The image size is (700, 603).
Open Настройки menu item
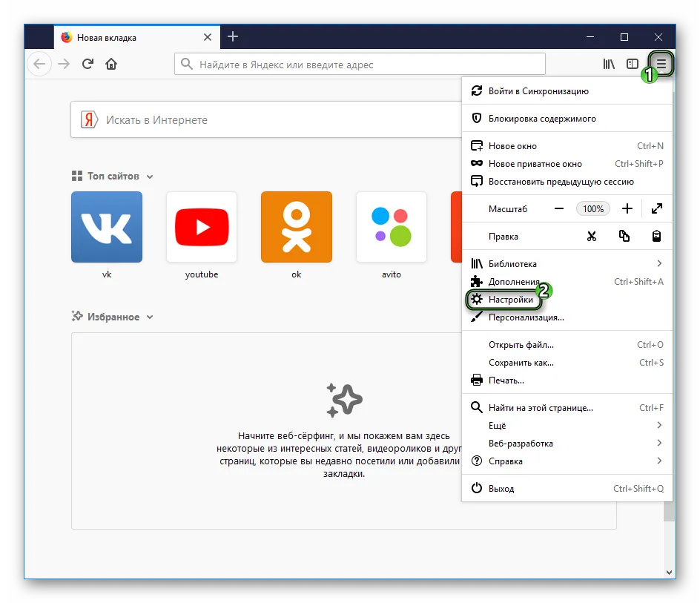pyautogui.click(x=567, y=299)
